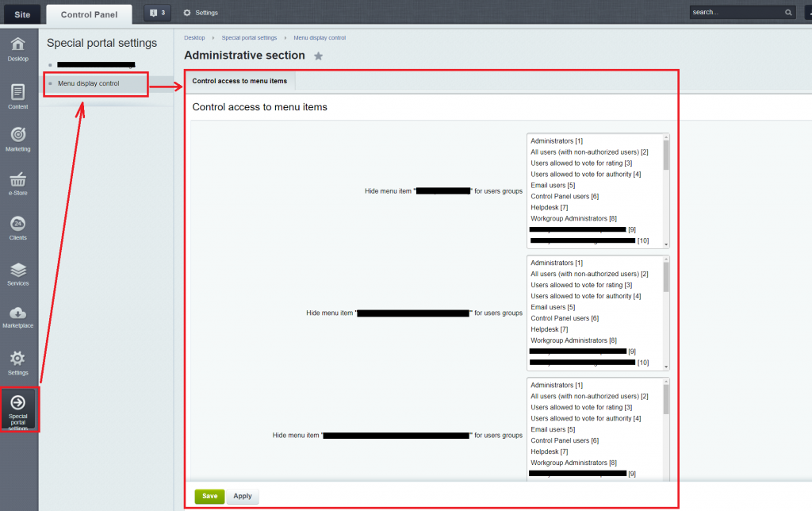Open notifications counter showing 3

click(x=157, y=13)
